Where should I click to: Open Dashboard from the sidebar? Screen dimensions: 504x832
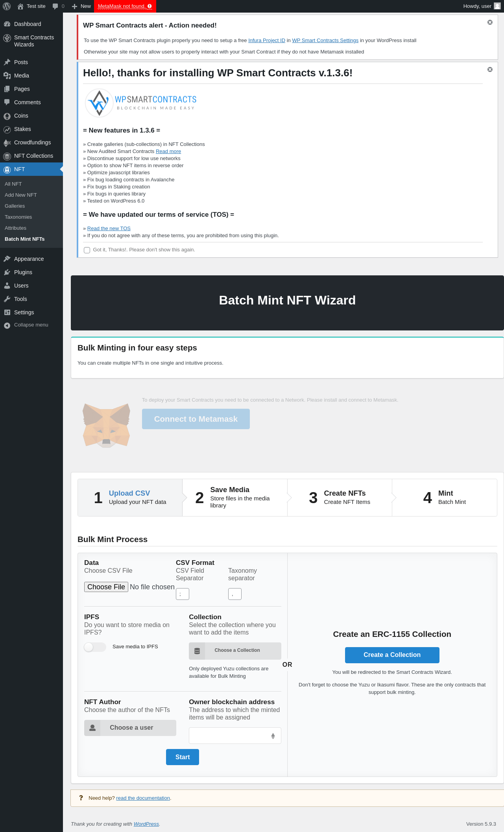tap(31, 24)
